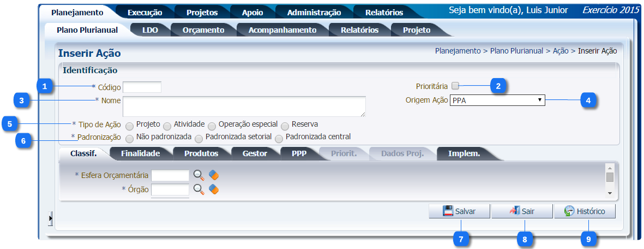Focus the Nome text area
Screen dimensions: 644x249
pyautogui.click(x=244, y=106)
